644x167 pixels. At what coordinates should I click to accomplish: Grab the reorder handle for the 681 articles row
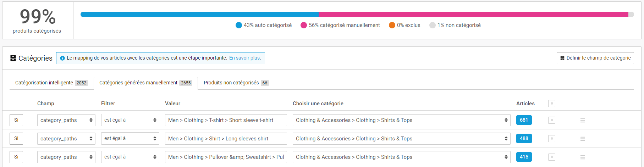pos(583,120)
